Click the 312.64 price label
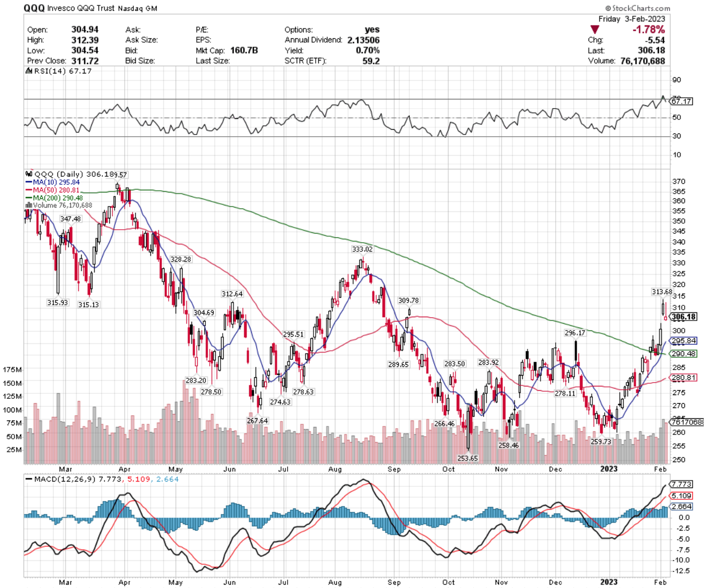Viewport: 707px width, 588px height. point(232,294)
